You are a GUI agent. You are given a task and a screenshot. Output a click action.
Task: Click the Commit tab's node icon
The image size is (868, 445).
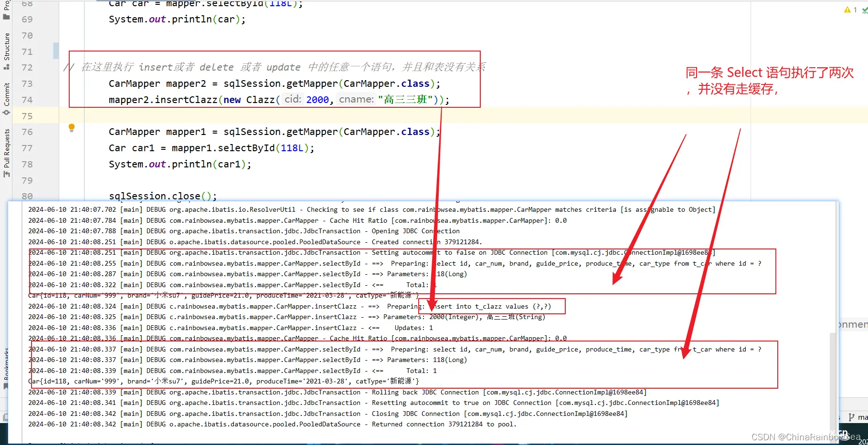point(7,113)
